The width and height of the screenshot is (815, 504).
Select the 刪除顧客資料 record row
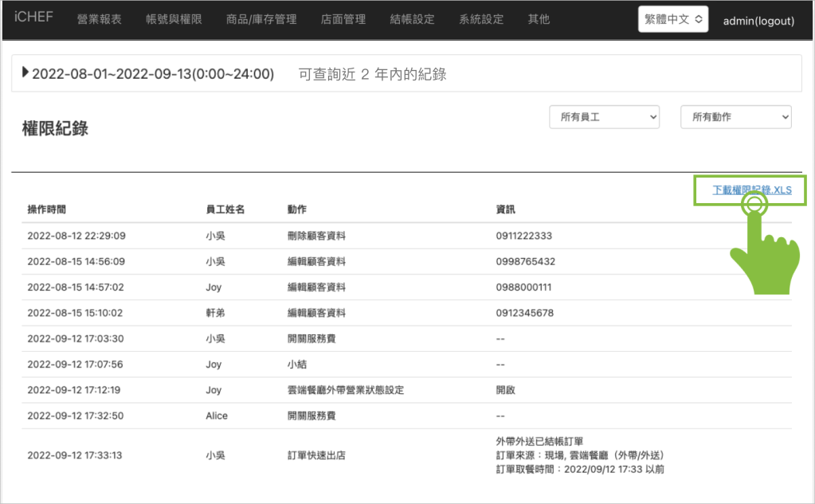(x=321, y=236)
